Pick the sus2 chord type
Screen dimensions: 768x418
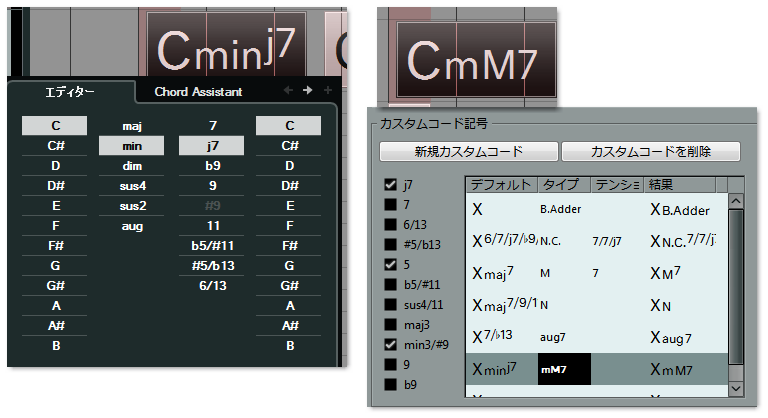[132, 206]
